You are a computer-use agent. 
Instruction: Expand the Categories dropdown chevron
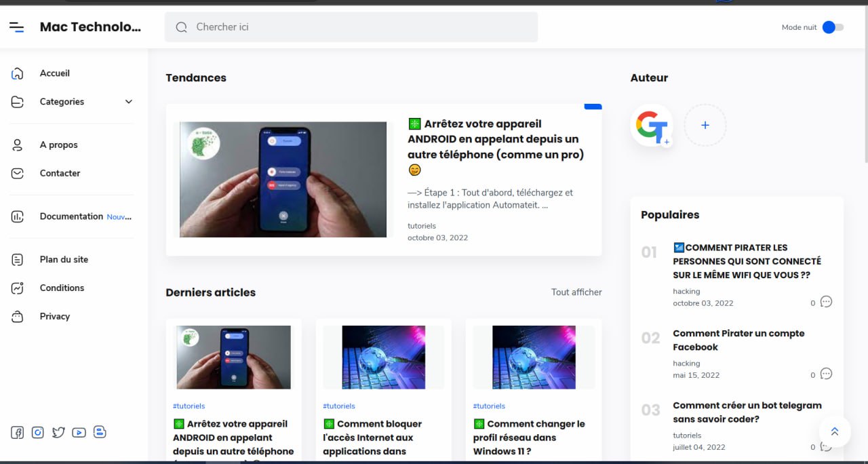pyautogui.click(x=129, y=102)
